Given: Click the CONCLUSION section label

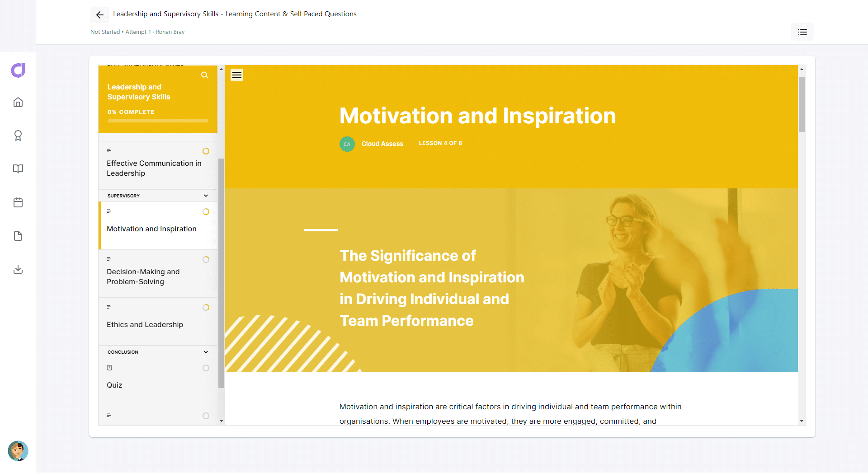Looking at the screenshot, I should (x=123, y=352).
